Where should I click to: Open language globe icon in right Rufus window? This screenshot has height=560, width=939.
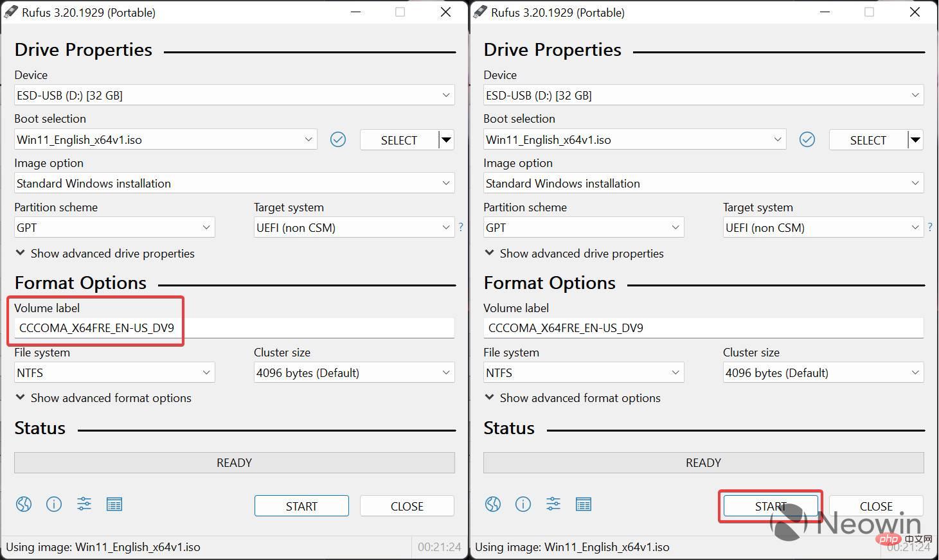[493, 504]
